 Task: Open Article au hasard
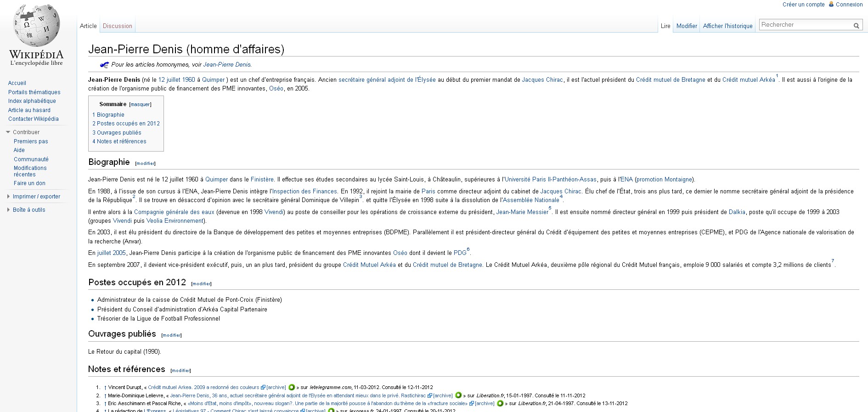pos(29,110)
